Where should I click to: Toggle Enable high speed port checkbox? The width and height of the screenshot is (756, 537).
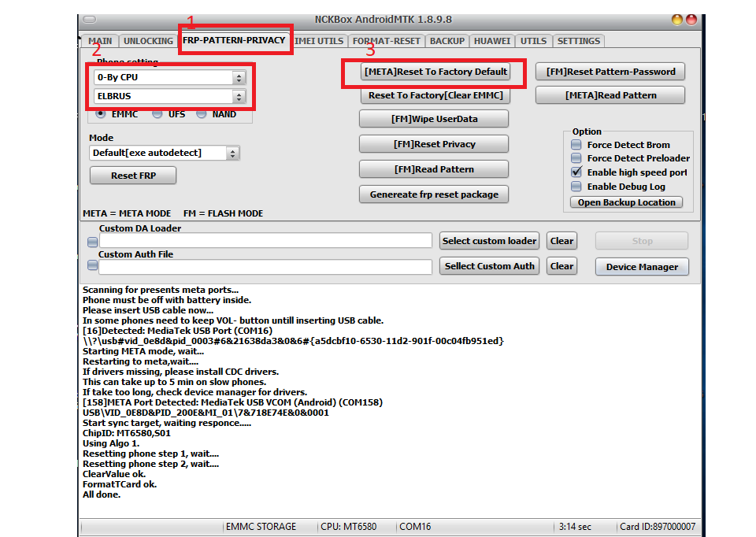tap(576, 172)
